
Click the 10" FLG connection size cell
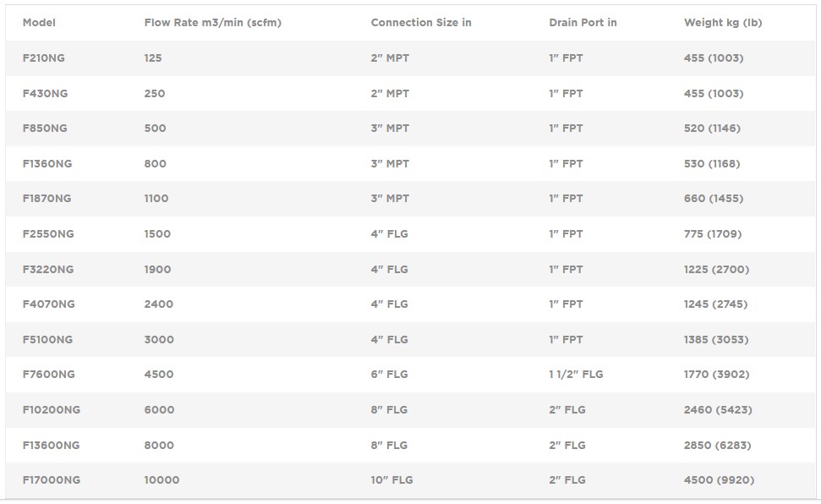coord(391,480)
